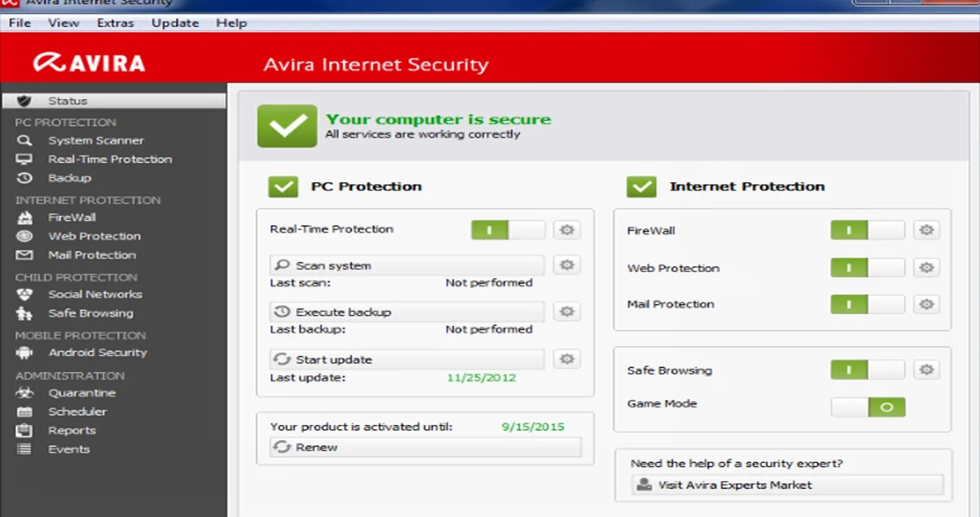Open System Scanner in the sidebar
Image resolution: width=980 pixels, height=517 pixels.
[x=96, y=140]
